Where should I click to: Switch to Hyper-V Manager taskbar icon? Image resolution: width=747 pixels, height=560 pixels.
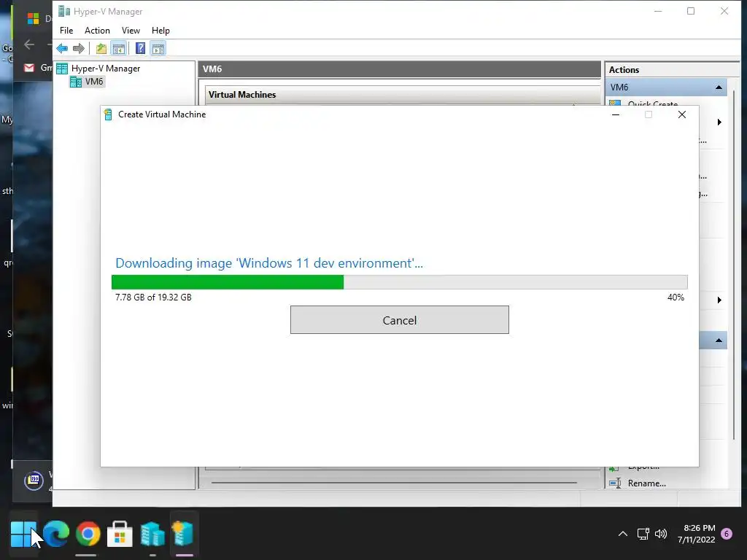point(152,534)
